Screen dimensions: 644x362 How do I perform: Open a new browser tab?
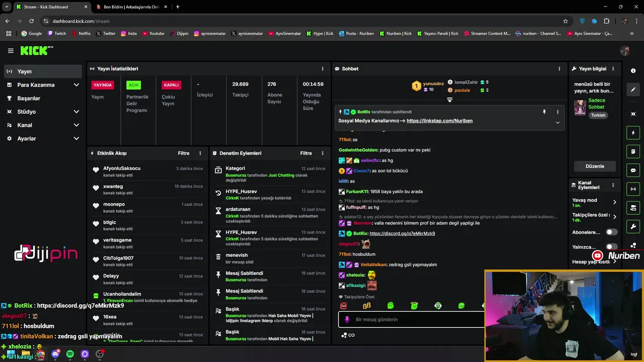point(178,7)
